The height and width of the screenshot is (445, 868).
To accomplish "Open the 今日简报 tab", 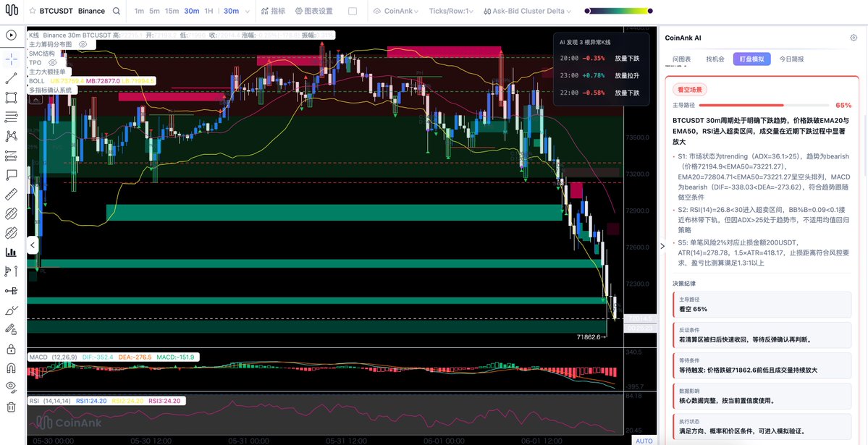I will click(x=791, y=59).
